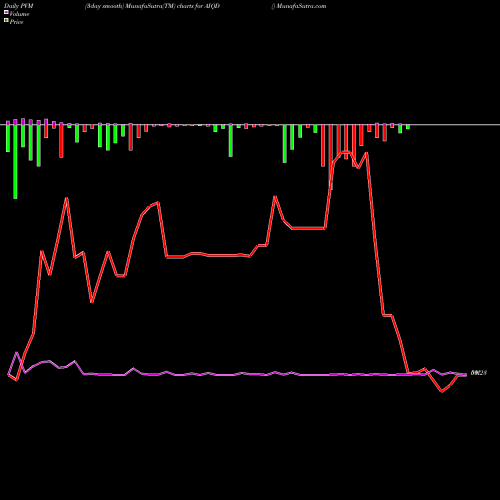Click the white horizontal baseline above bars
This screenshot has height=500, width=500.
(x=250, y=125)
